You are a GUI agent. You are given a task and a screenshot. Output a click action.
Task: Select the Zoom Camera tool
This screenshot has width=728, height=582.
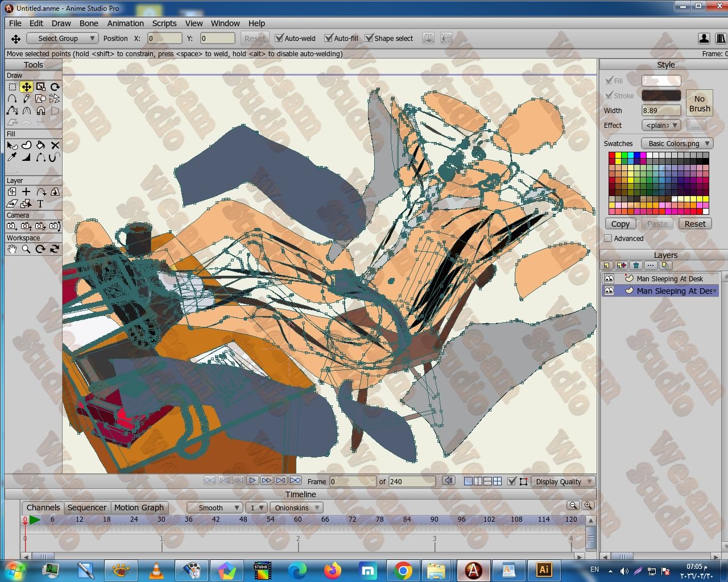pos(26,226)
